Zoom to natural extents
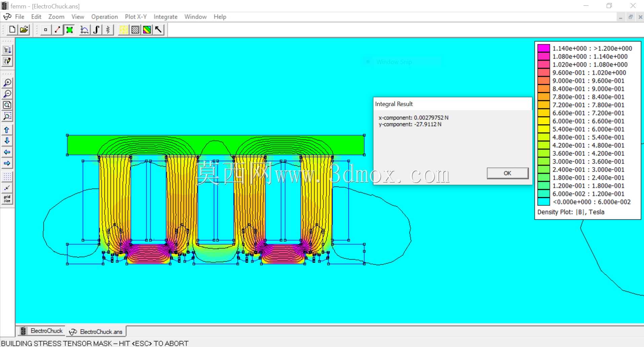644x347 pixels. (x=7, y=105)
